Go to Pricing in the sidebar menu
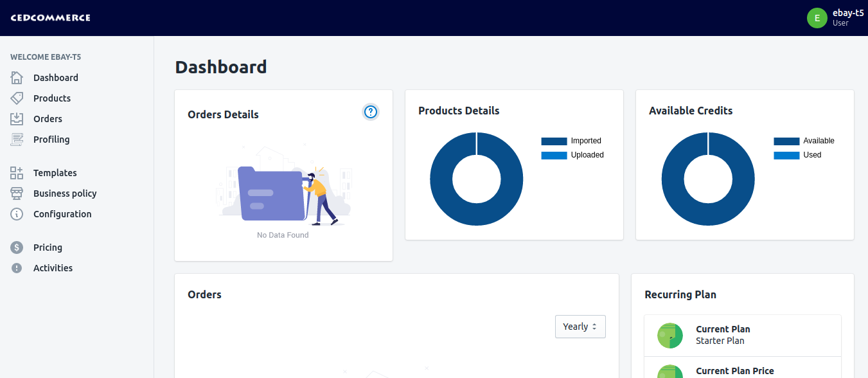868x378 pixels. coord(48,248)
